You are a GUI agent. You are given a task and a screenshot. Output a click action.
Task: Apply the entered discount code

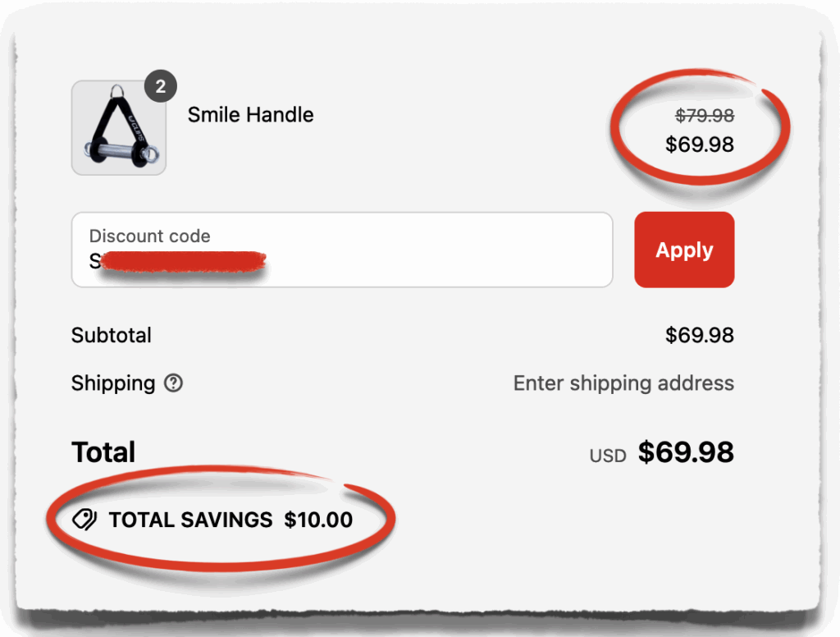tap(684, 250)
